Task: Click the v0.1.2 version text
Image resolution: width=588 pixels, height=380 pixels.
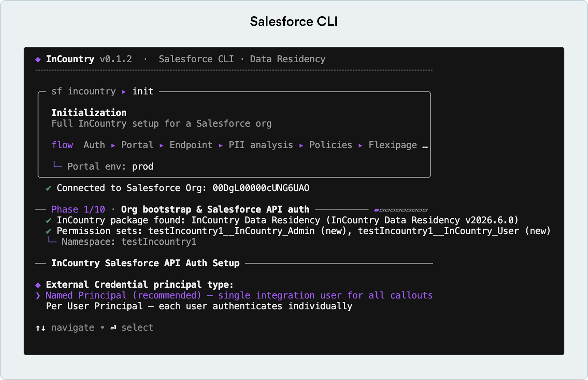Action: point(116,59)
